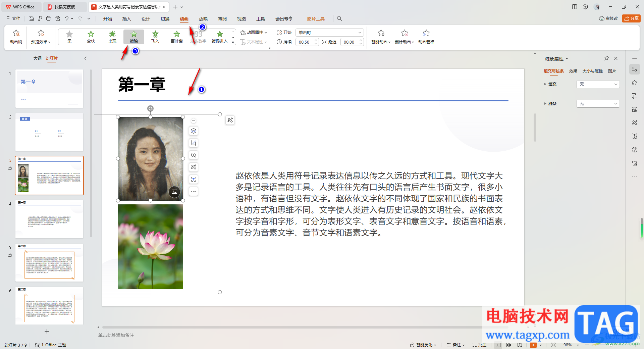This screenshot has height=349, width=644.
Task: Click the crop icon beside the portrait
Action: point(194,143)
